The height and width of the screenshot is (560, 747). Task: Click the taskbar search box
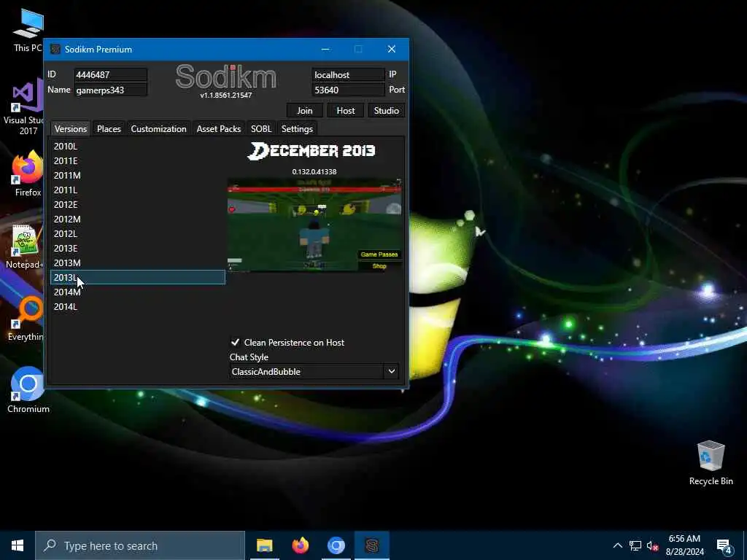coord(140,545)
